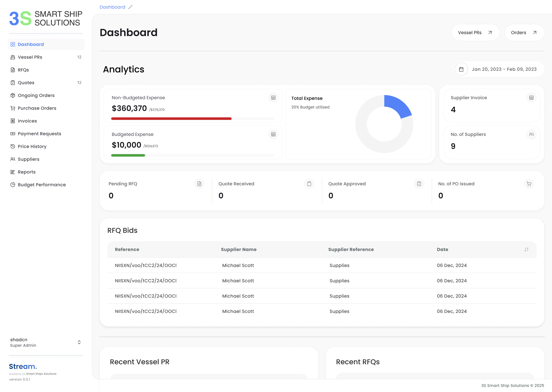Open Vessel PRs in the sidebar
552x392 pixels.
click(30, 57)
